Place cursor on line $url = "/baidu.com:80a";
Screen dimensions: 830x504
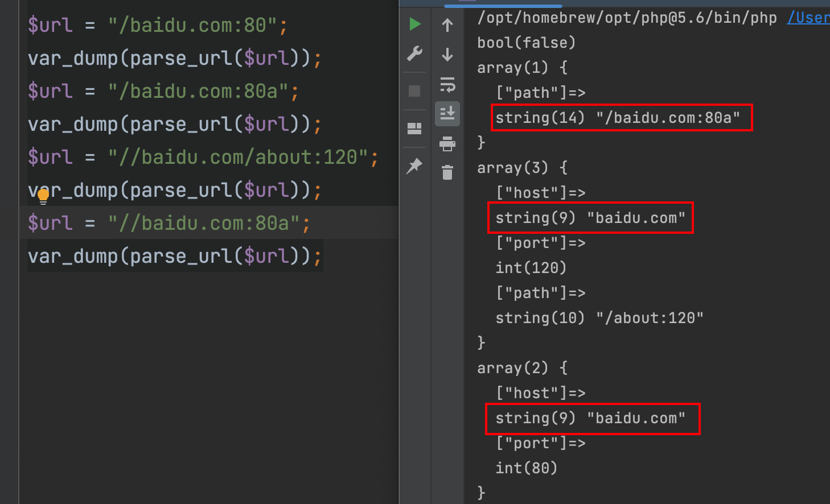163,91
